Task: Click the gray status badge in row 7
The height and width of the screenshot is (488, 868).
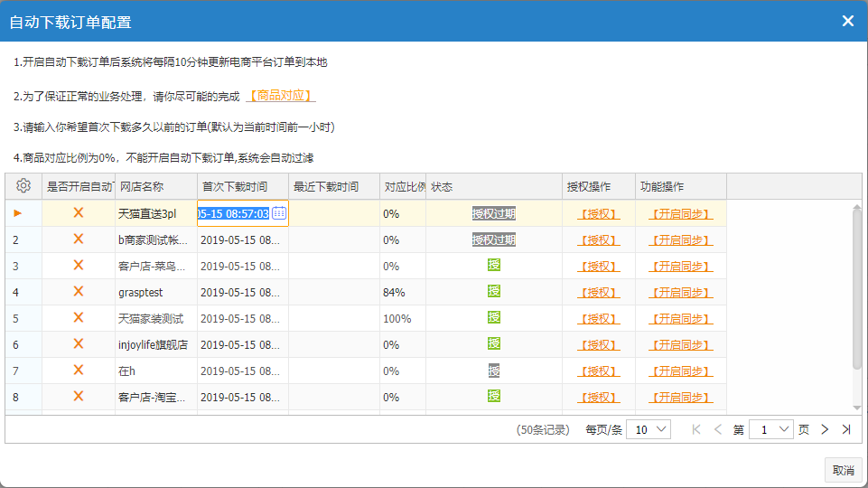Action: (x=493, y=371)
